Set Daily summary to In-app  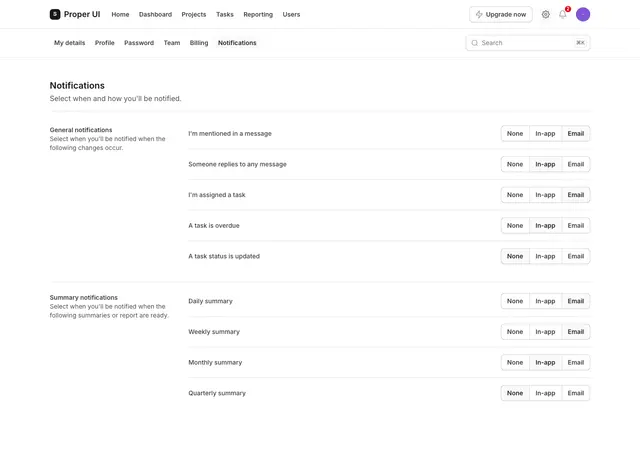pos(545,301)
